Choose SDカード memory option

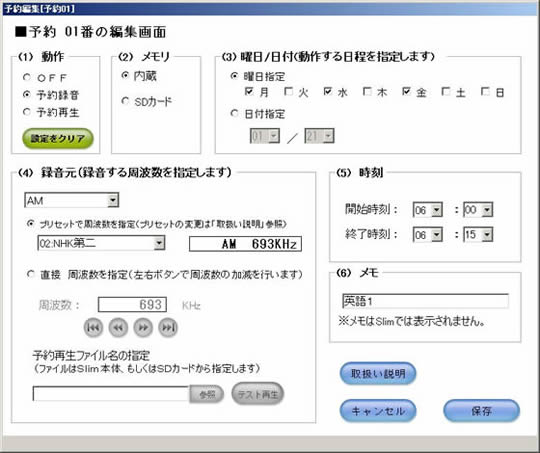[x=125, y=101]
